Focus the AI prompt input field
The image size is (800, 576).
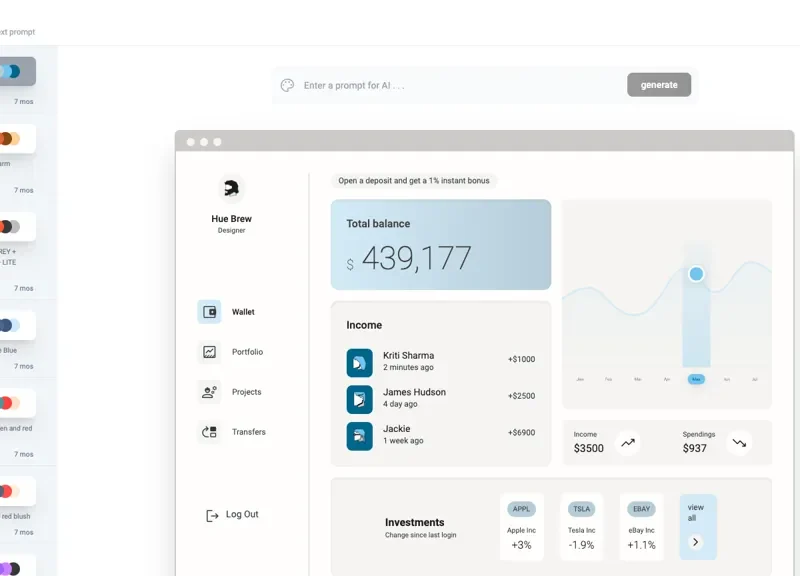coord(460,86)
